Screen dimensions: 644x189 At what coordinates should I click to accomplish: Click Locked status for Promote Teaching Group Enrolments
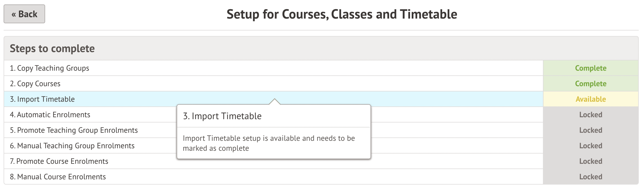591,130
